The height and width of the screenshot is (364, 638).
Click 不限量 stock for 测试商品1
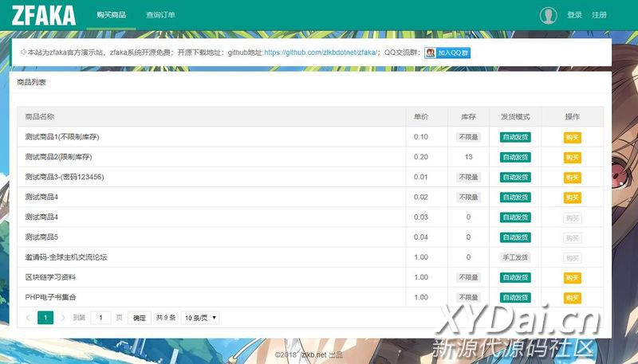pos(468,137)
